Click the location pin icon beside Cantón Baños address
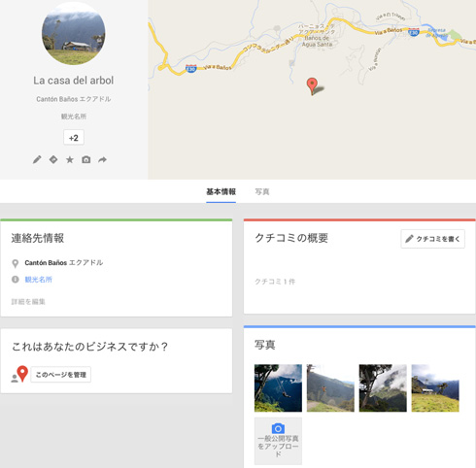 click(15, 263)
